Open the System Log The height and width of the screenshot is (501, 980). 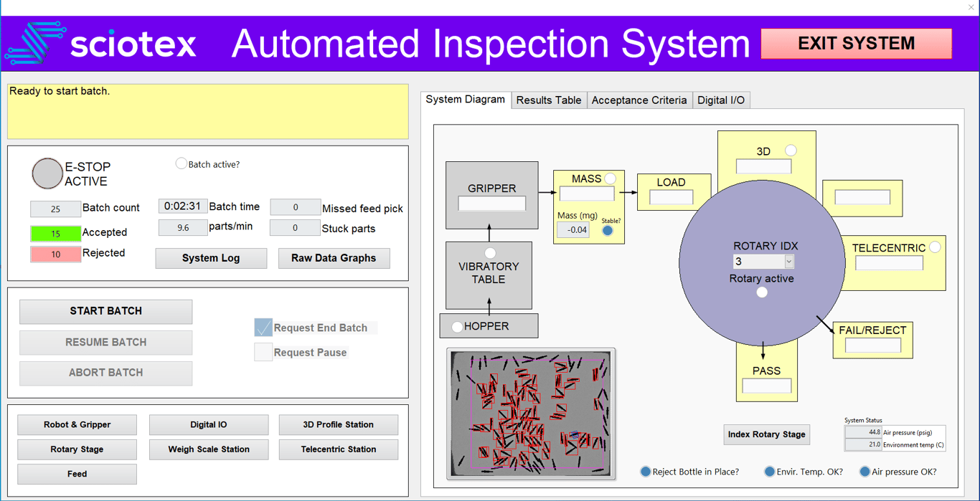(211, 258)
